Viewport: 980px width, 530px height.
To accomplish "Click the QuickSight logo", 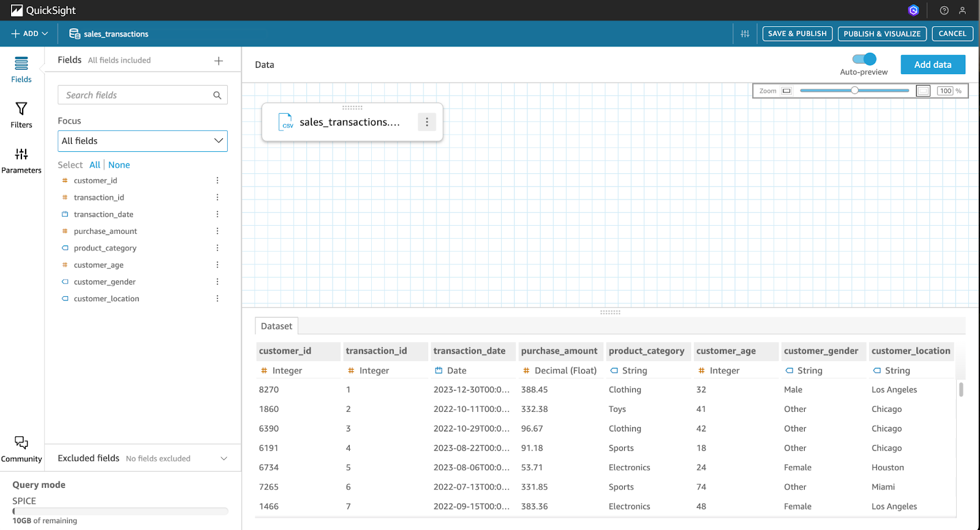I will (x=43, y=10).
